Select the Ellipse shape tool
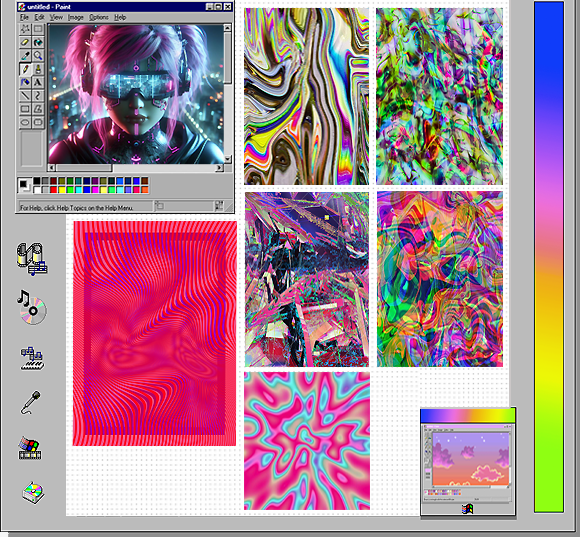Viewport: 580px width, 537px height. (x=25, y=122)
